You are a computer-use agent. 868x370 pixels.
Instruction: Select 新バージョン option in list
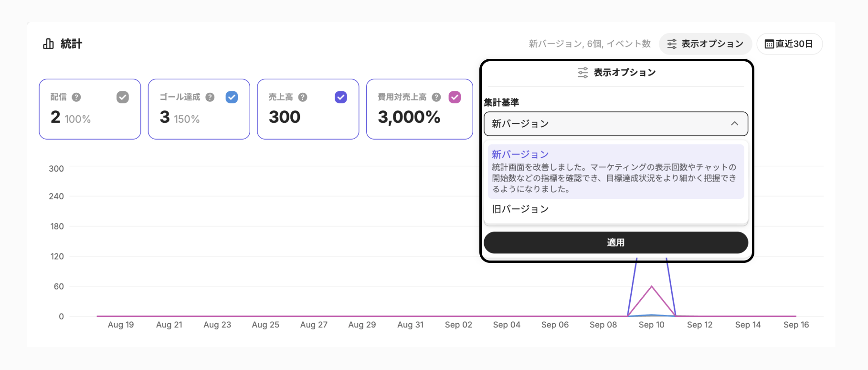click(616, 171)
